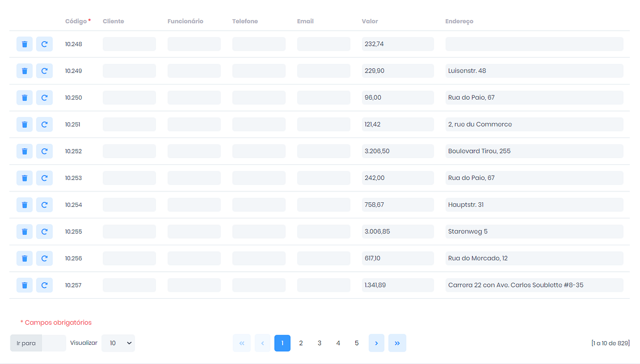Viewport: 640px width, 364px height.
Task: Refresh the row for código 10.257
Action: (x=44, y=285)
